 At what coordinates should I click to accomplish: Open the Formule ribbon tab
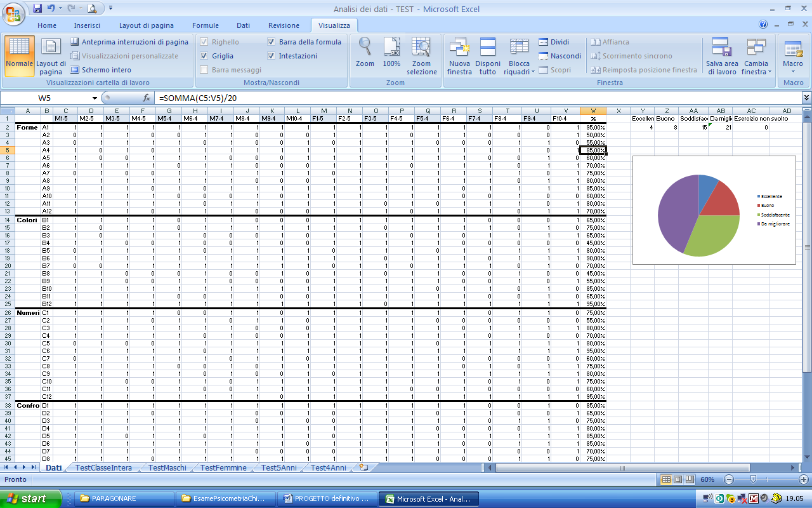click(206, 25)
